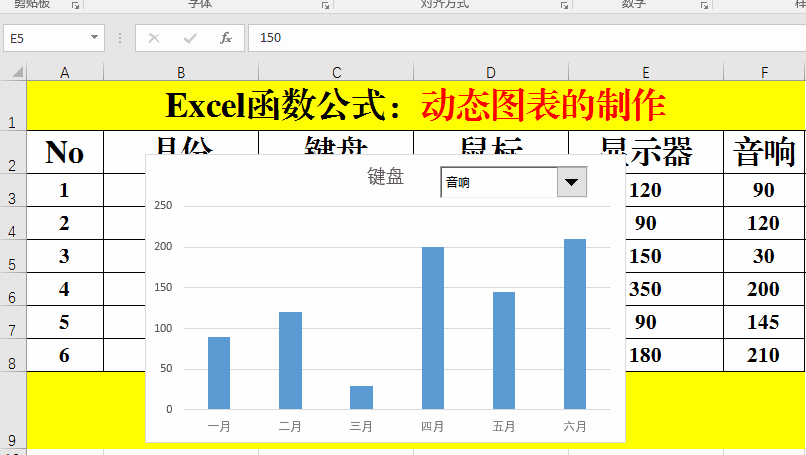Select column E header
The height and width of the screenshot is (455, 806).
pyautogui.click(x=646, y=72)
